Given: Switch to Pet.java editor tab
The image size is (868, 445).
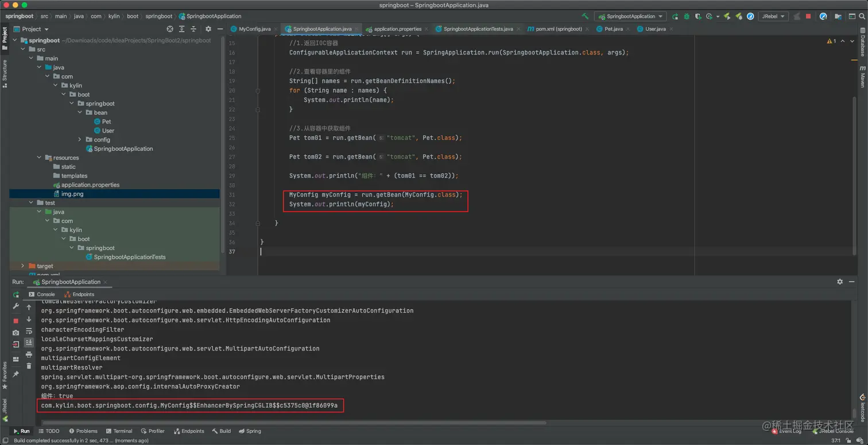Looking at the screenshot, I should 613,29.
